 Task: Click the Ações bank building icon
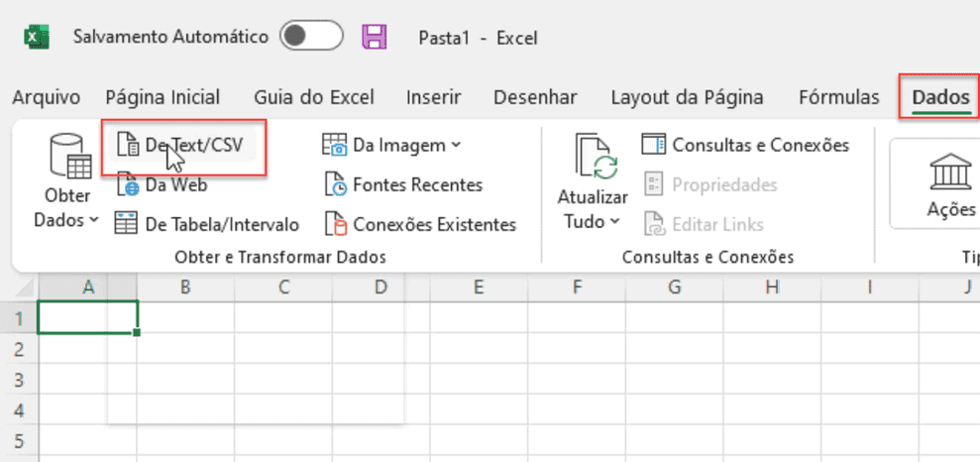coord(950,171)
